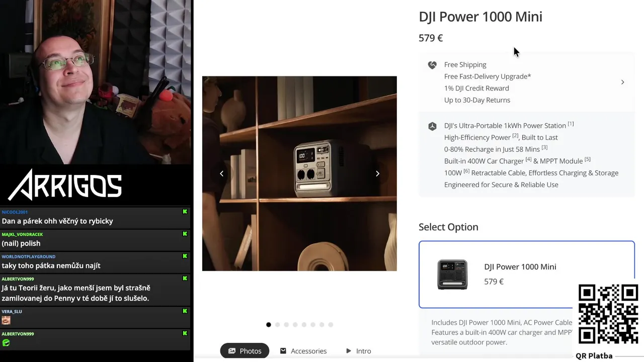Click the DJI Power 1000 Mini title
Screen dimensions: 644x362
click(480, 17)
